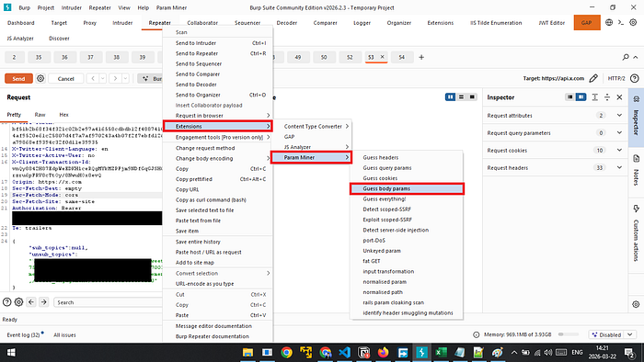Screen dimensions: 644x362
Task: Click HTTP/2 protocol label
Action: 616,78
